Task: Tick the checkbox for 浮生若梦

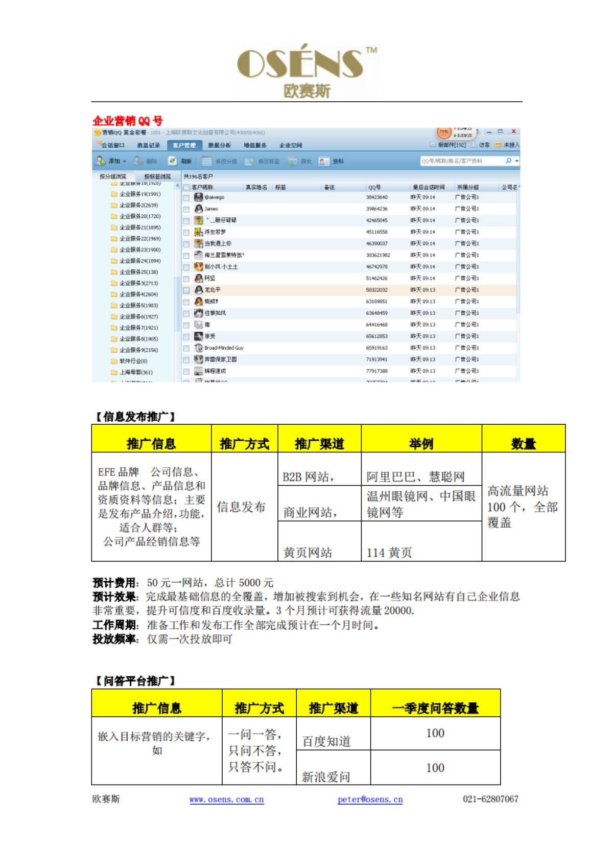Action: coord(186,232)
